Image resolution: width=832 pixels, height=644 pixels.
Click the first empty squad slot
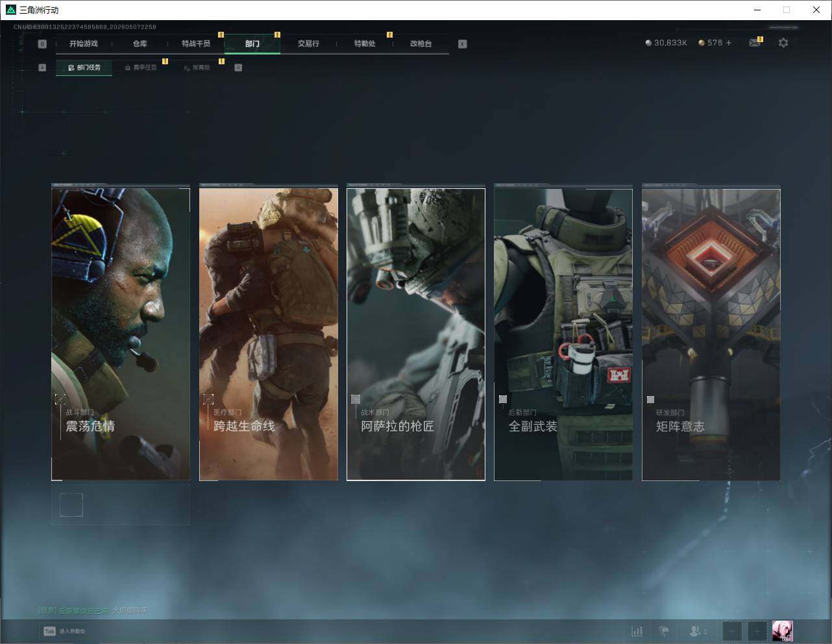(732, 631)
